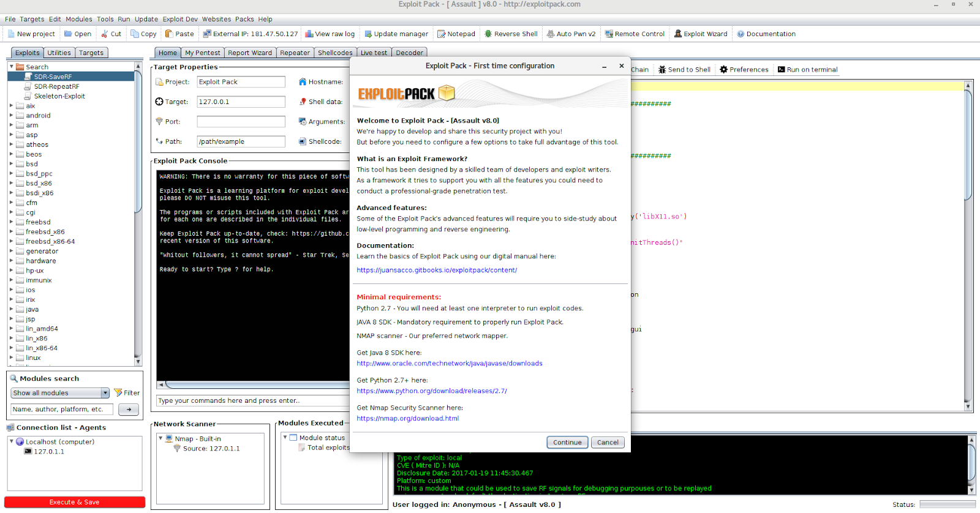The image size is (980, 513).
Task: Open the Show all modules dropdown
Action: click(60, 393)
